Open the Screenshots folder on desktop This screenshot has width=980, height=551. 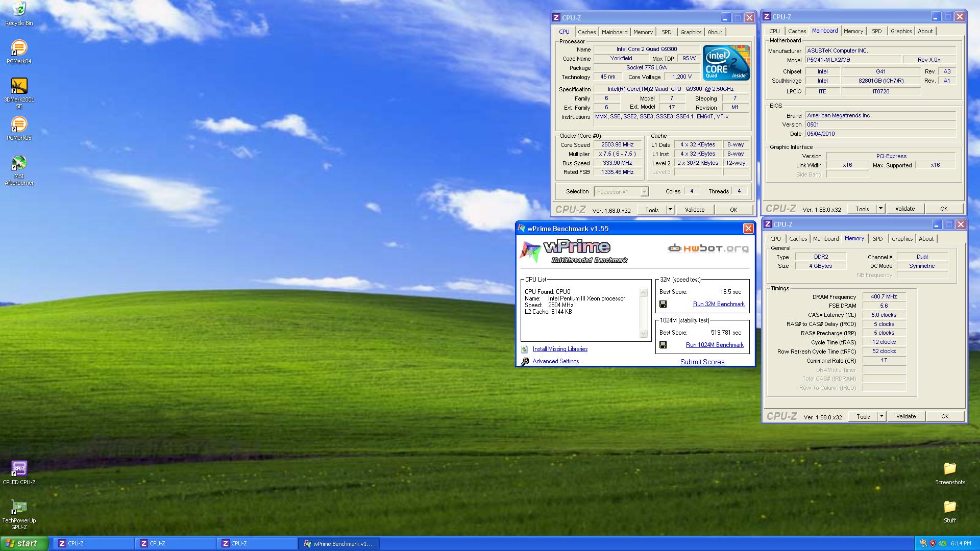pos(950,472)
